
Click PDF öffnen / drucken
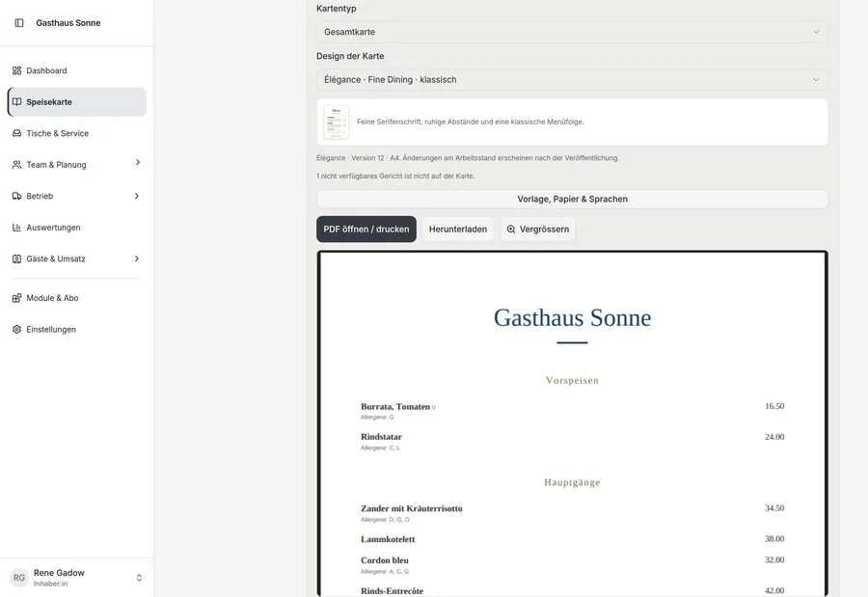[x=366, y=230]
